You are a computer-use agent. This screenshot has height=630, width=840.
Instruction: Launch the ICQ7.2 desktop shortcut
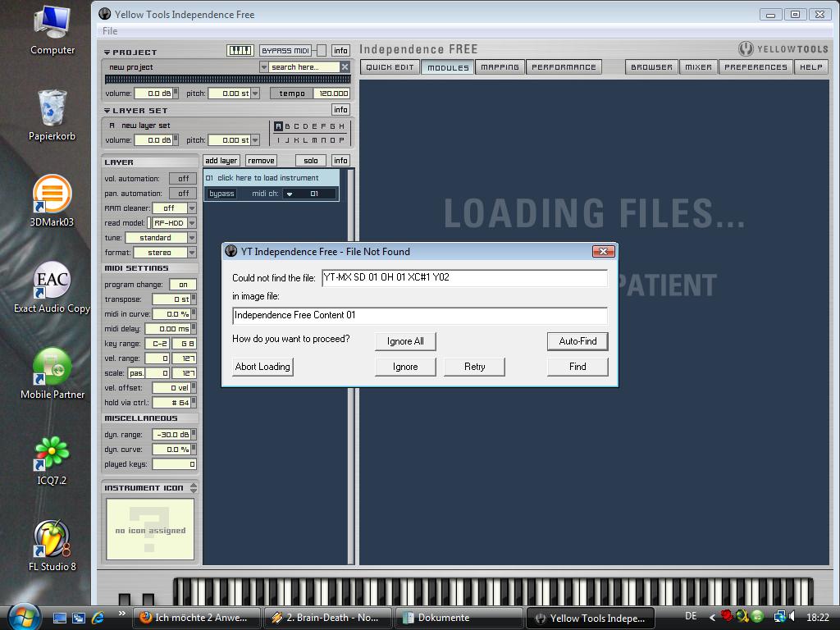(52, 460)
